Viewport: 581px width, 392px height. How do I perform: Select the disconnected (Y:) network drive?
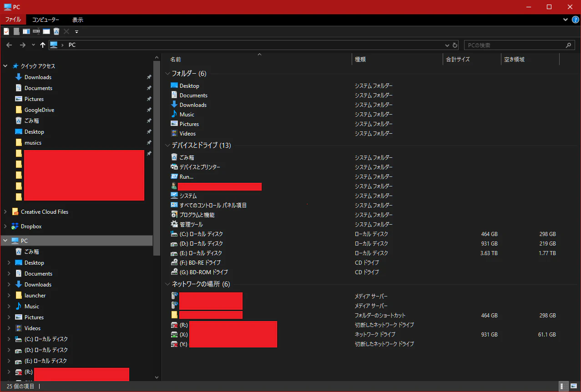[x=179, y=344]
